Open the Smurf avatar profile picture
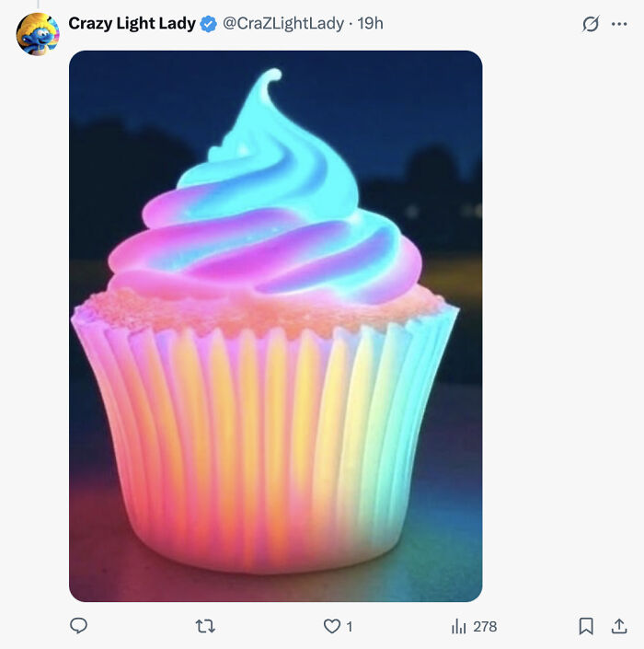Image resolution: width=644 pixels, height=649 pixels. pos(38,34)
